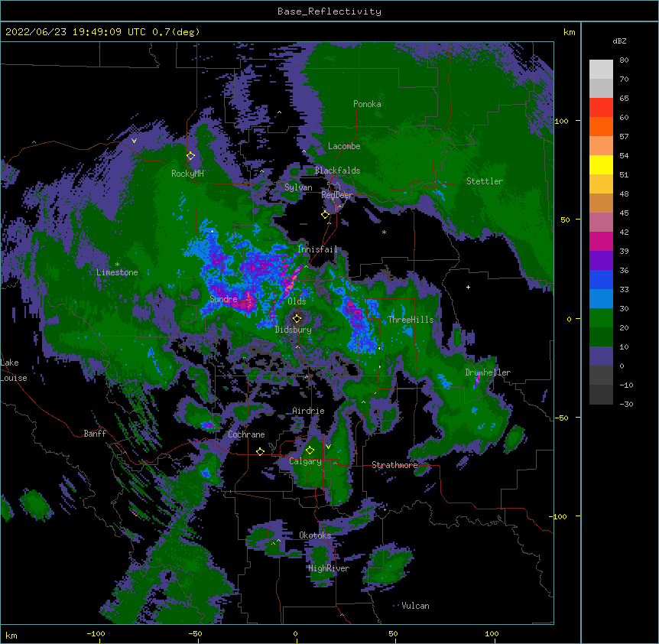659x644 pixels.
Task: Click the RockyMH label
Action: 187,174
